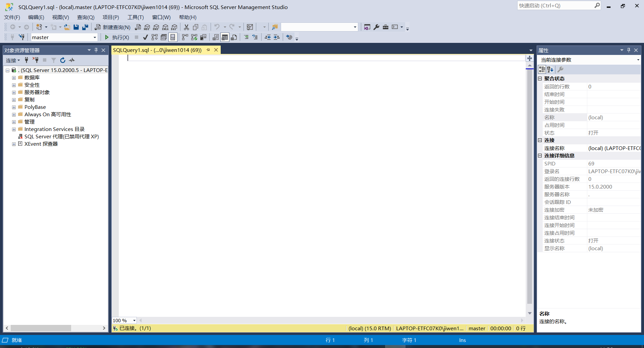Toggle Include Live Query Statistics
The height and width of the screenshot is (348, 644).
[x=194, y=37]
